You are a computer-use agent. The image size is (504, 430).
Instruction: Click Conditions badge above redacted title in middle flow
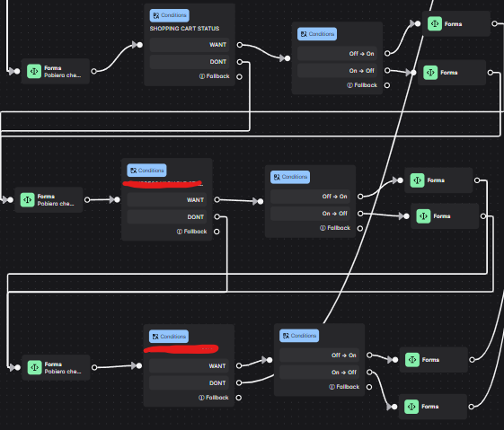click(x=147, y=171)
